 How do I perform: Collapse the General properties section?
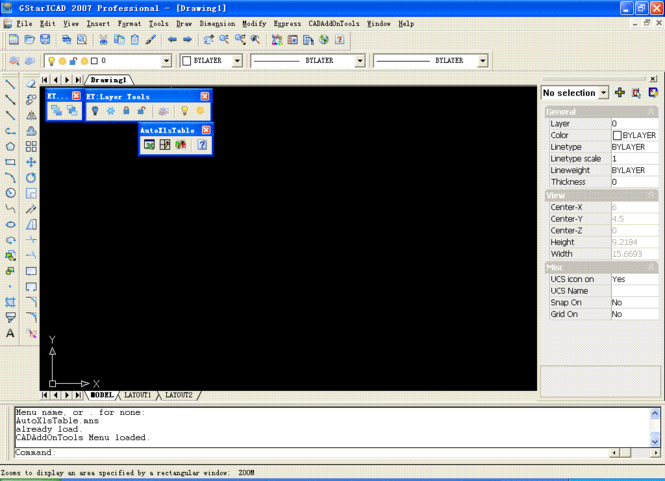pos(651,112)
